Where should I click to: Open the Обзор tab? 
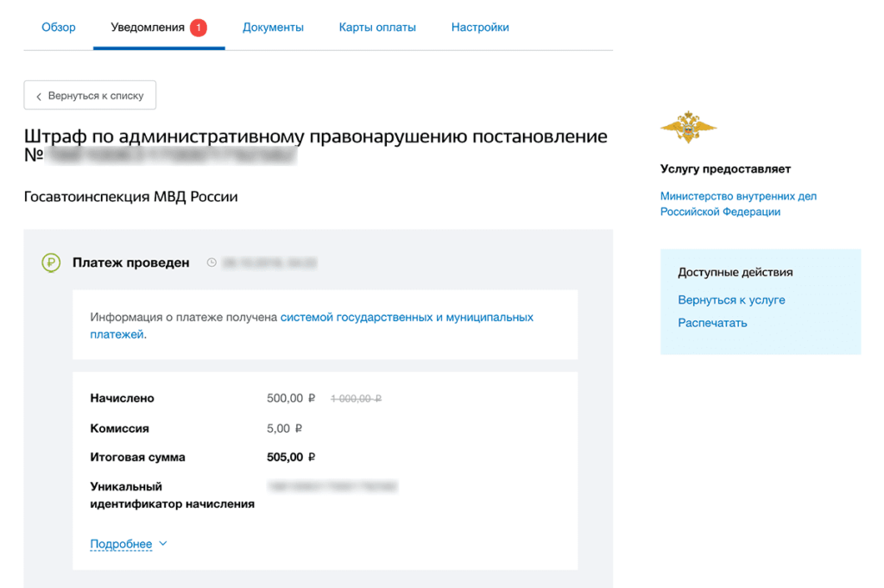pyautogui.click(x=59, y=27)
